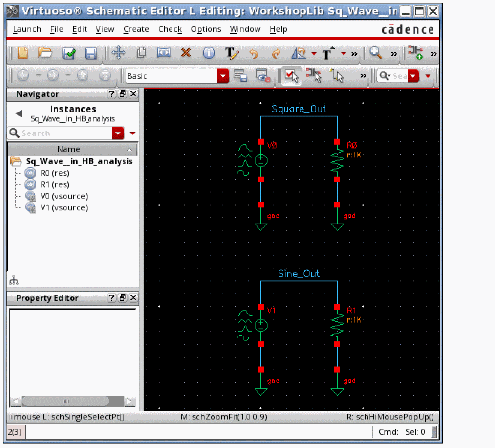This screenshot has width=495, height=448.
Task: Open the Create menu
Action: 136,29
